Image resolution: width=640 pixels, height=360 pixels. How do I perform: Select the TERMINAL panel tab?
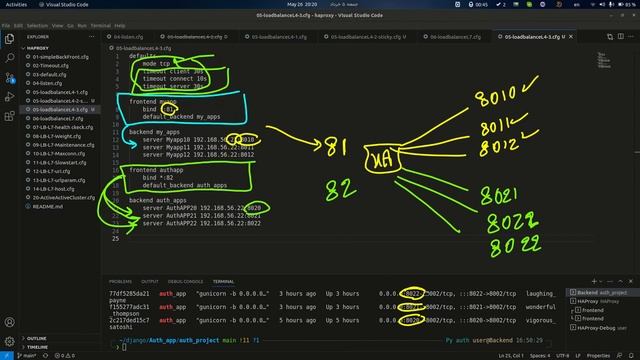click(x=223, y=282)
